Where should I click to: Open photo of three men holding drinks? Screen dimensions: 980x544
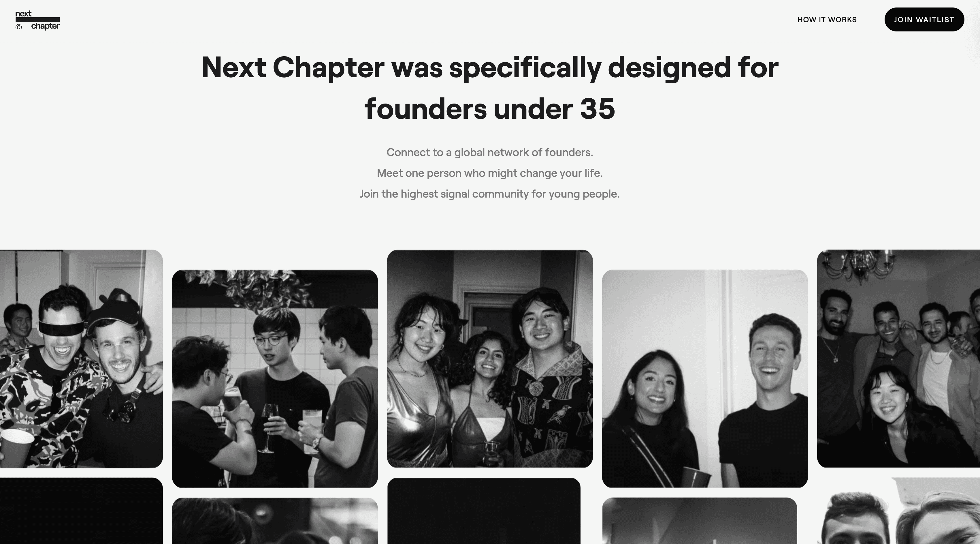coord(275,379)
